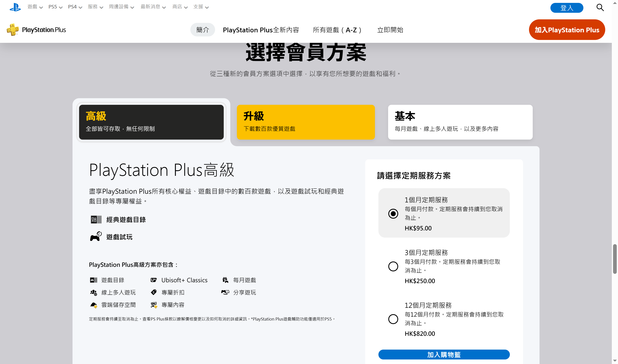The image size is (618, 364).
Task: Click the 每月遊戲 monthly games gift icon
Action: coord(225,280)
